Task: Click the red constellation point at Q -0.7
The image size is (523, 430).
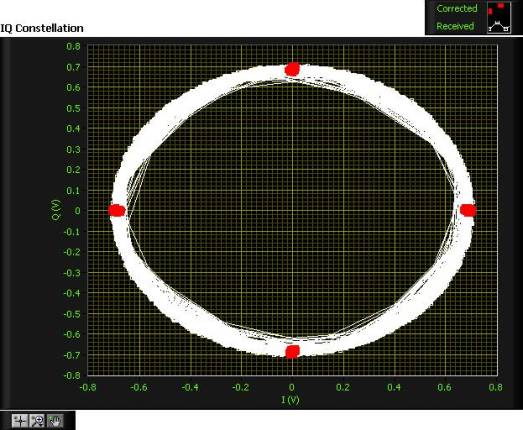Action: click(293, 351)
